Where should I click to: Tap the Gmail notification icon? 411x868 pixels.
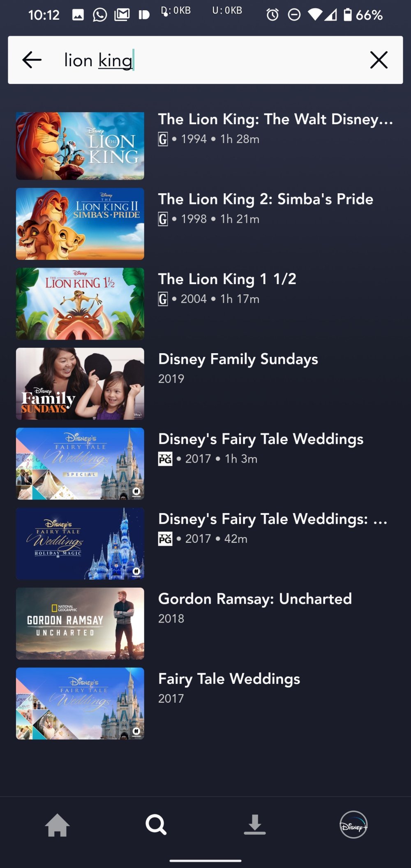(x=122, y=15)
